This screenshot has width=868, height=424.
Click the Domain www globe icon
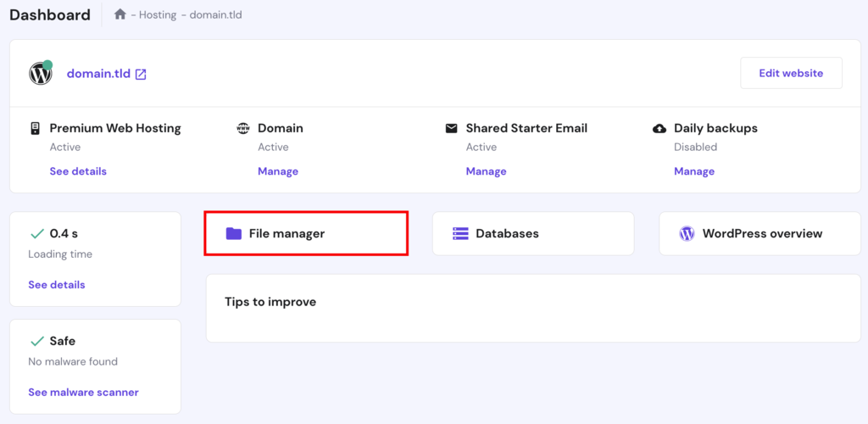click(243, 129)
